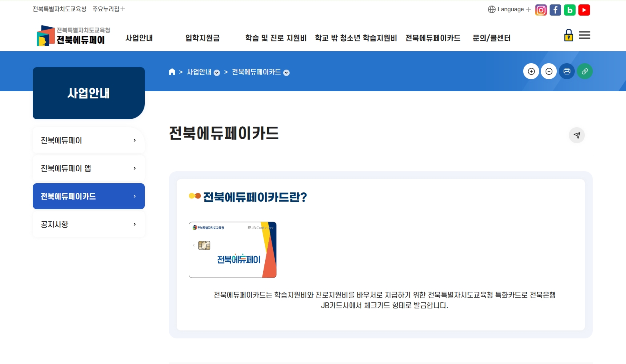Image resolution: width=626 pixels, height=364 pixels.
Task: Select 공지사항 in the sidebar
Action: pos(89,224)
